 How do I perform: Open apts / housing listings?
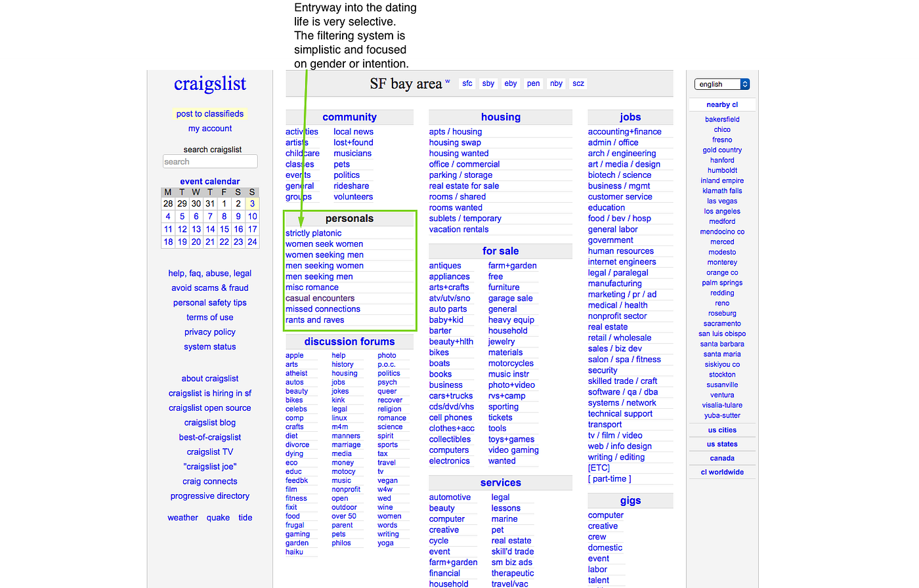[456, 132]
